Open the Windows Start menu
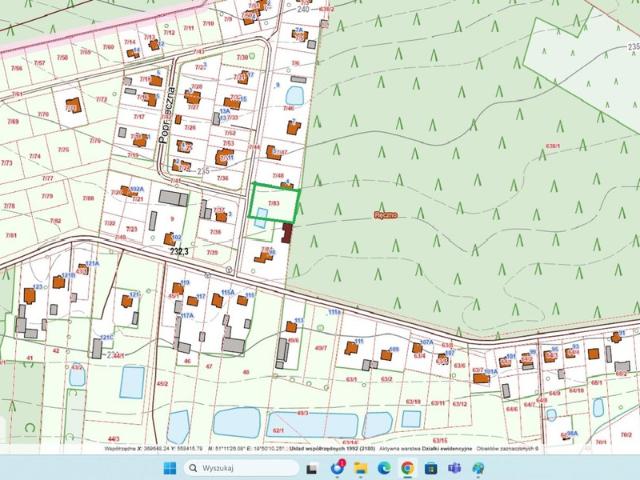640x480 pixels. click(x=169, y=468)
